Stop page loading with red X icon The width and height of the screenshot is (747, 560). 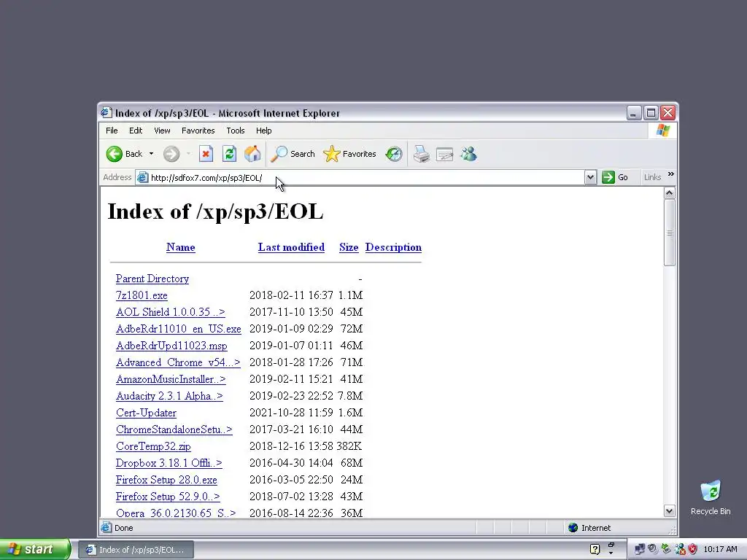(206, 154)
